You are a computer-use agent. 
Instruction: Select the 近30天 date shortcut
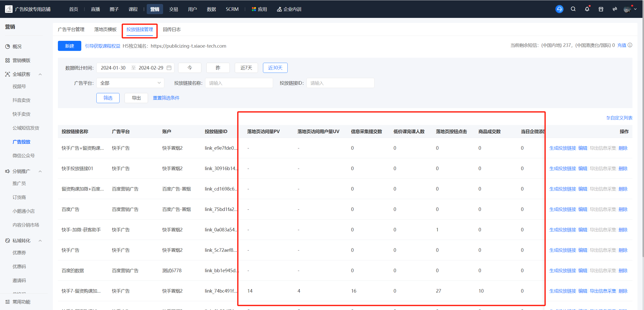tap(275, 68)
